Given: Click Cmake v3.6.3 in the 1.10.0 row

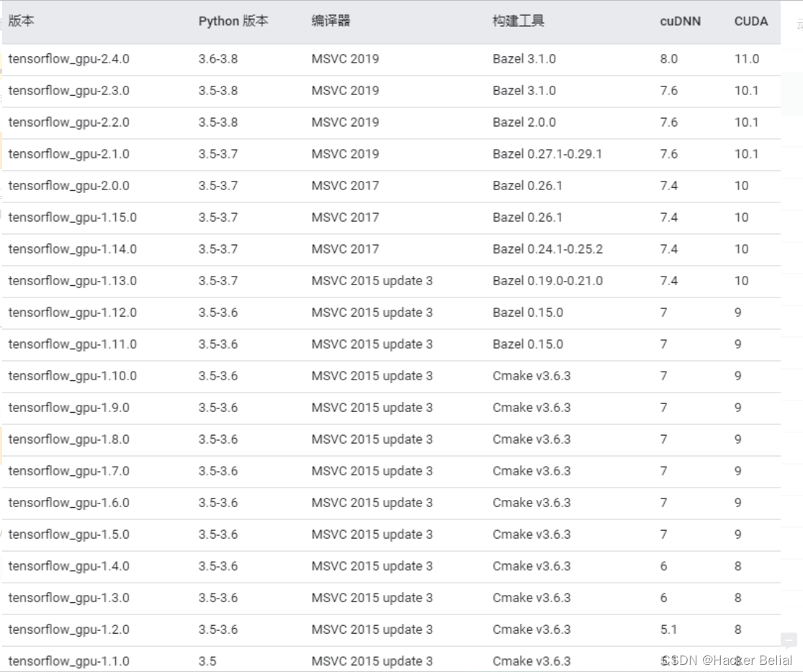Looking at the screenshot, I should coord(531,377).
